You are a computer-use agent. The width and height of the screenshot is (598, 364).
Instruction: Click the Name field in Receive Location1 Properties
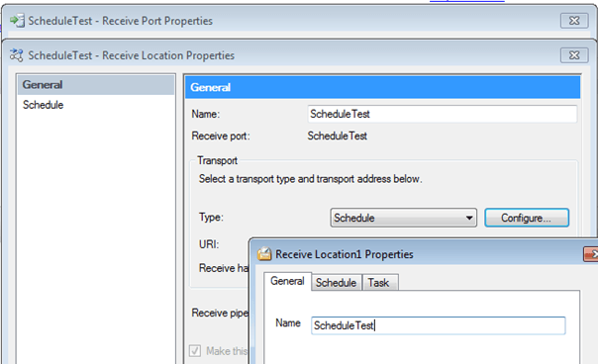439,325
